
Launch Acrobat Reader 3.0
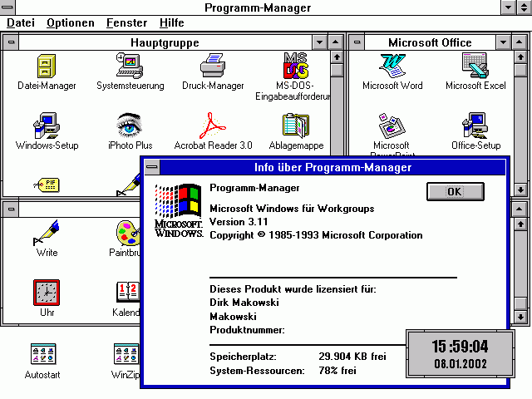(213, 126)
